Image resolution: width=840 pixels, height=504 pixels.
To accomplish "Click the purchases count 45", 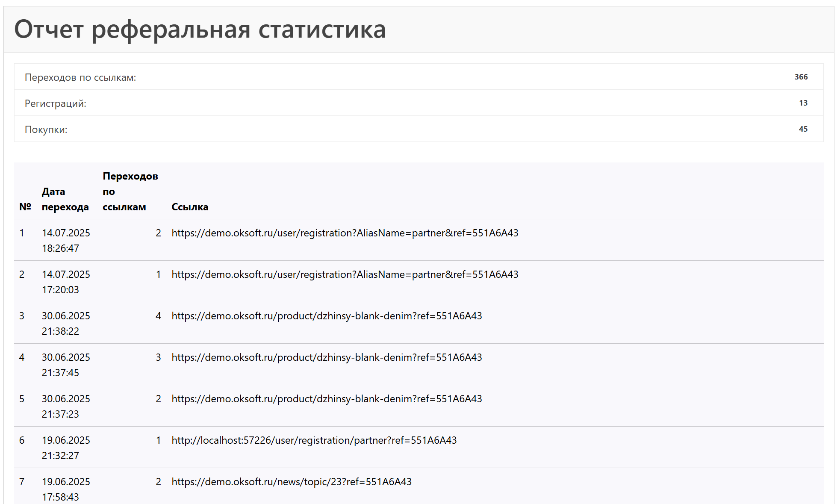I will tap(804, 129).
